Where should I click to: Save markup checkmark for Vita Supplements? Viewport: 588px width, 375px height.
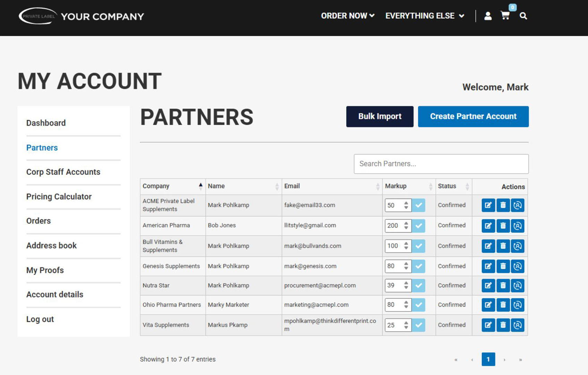click(x=419, y=325)
